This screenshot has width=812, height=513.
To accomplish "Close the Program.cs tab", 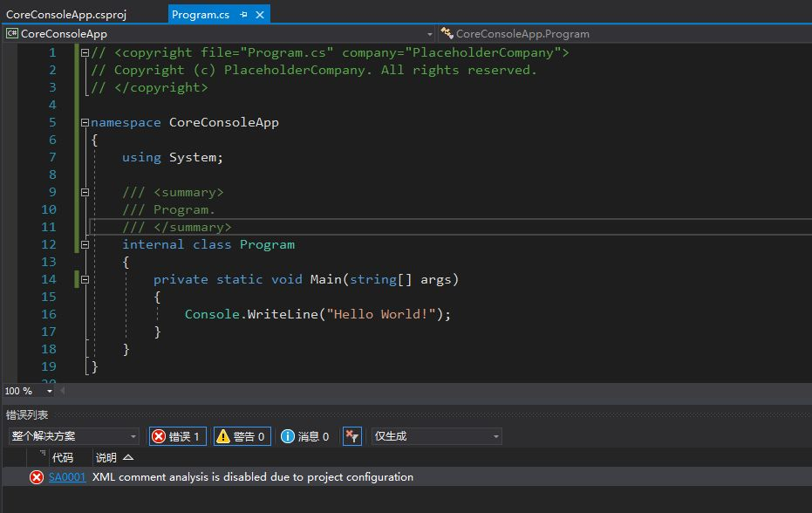I will 260,15.
